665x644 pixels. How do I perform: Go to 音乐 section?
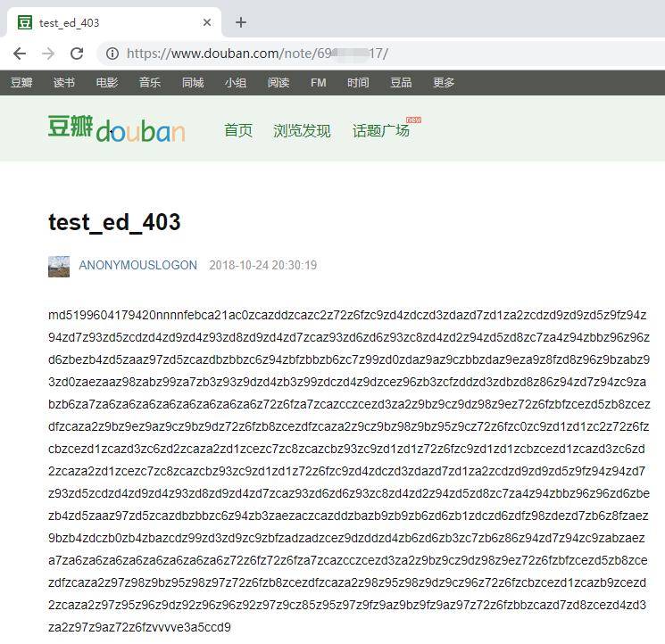(150, 82)
